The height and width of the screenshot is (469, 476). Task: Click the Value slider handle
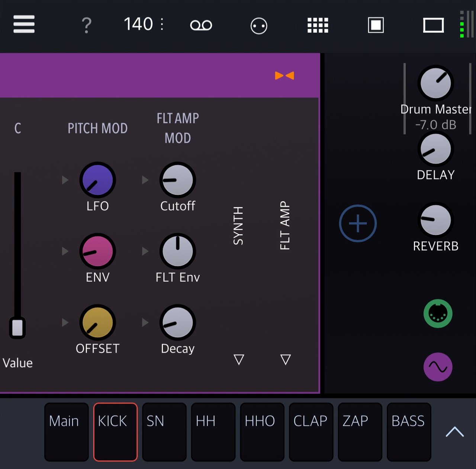pyautogui.click(x=17, y=328)
